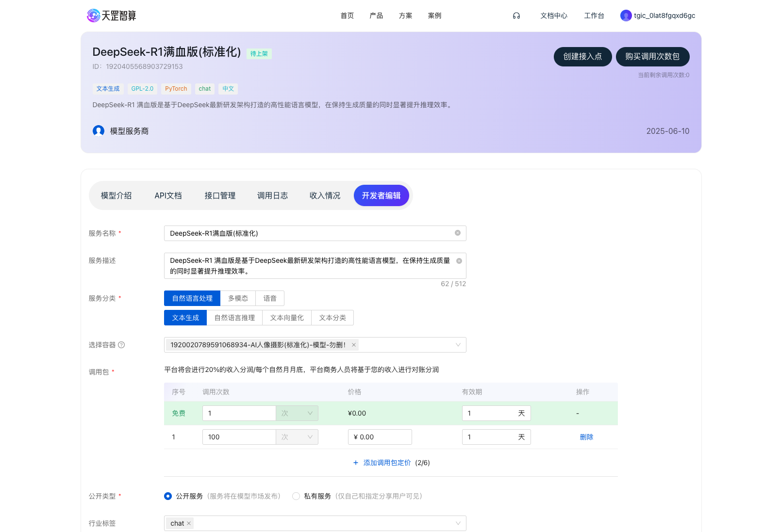Click the 服务描述 text area
Viewport: 780px width, 532px height.
tap(315, 266)
